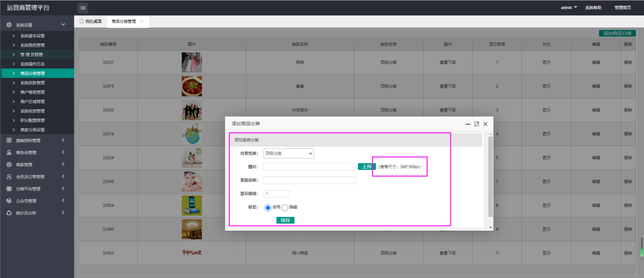Click the 系统设置 gear icon

pyautogui.click(x=9, y=24)
